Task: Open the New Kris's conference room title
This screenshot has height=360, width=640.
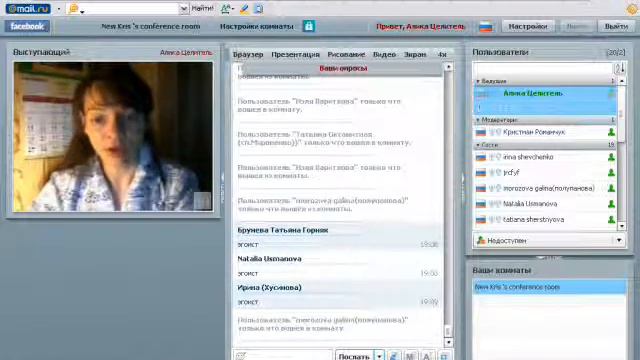Action: [151, 26]
